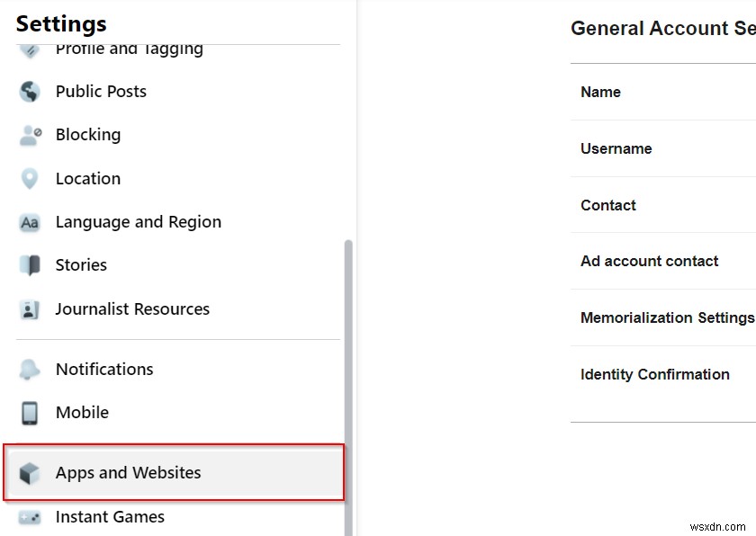Select the Identity Confirmation row

coord(655,374)
